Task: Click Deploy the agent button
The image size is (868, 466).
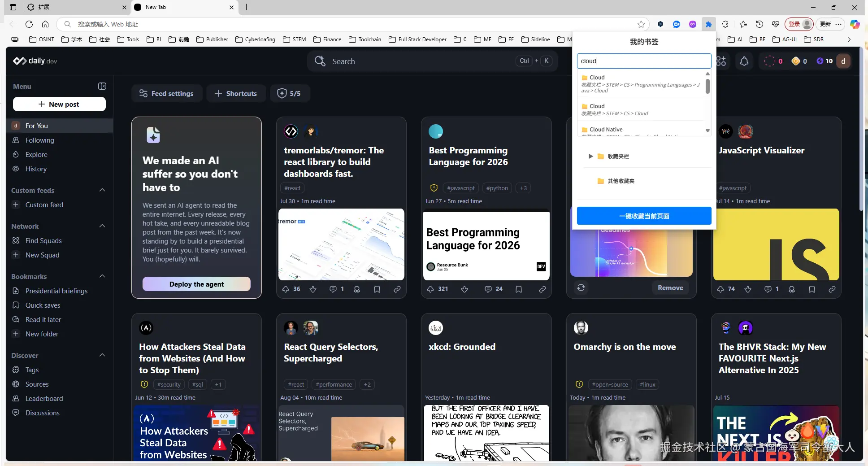Action: click(196, 284)
